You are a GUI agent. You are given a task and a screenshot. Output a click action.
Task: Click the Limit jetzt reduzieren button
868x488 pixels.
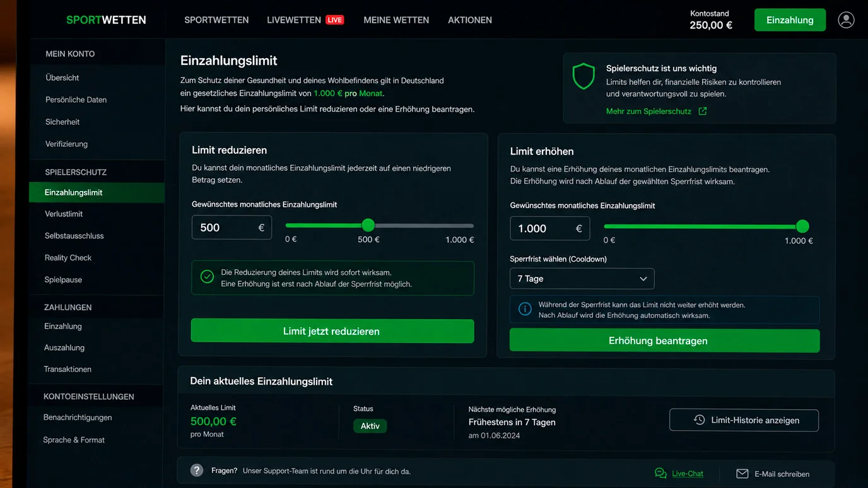coord(332,331)
